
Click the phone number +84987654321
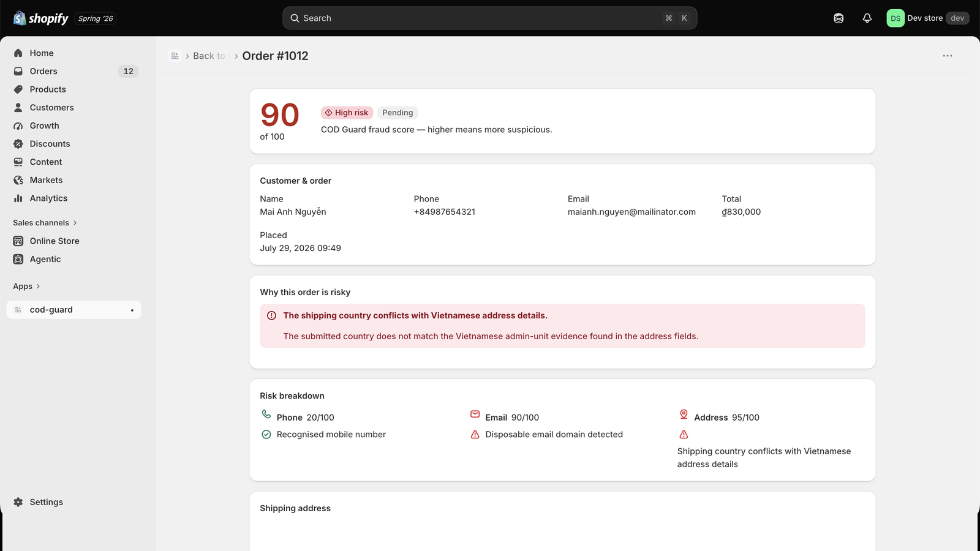[x=445, y=212]
